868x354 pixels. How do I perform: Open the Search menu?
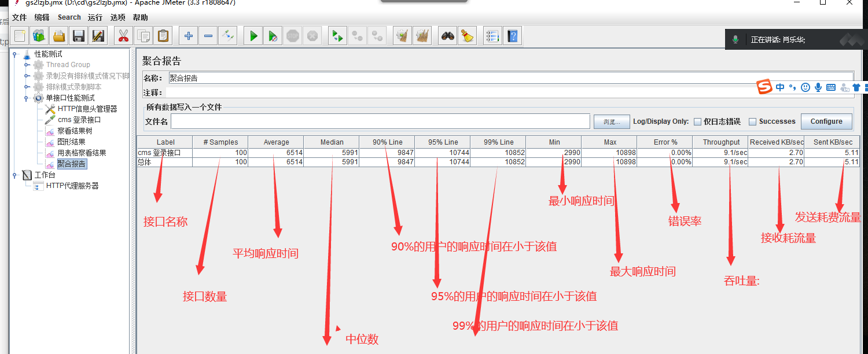click(69, 17)
